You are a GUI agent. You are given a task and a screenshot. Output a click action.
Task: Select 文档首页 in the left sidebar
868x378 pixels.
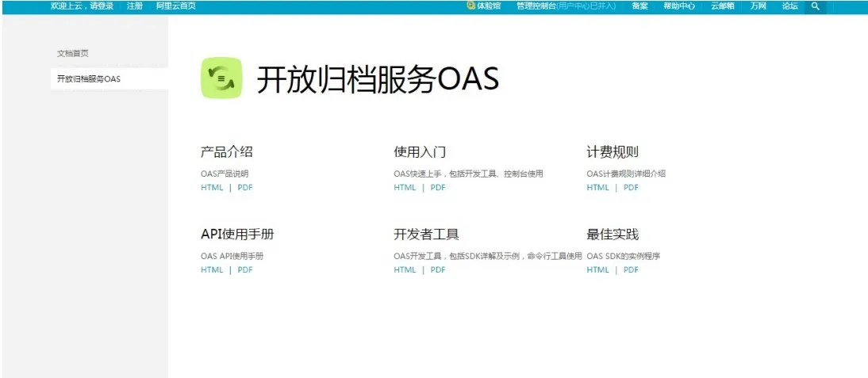pyautogui.click(x=72, y=54)
